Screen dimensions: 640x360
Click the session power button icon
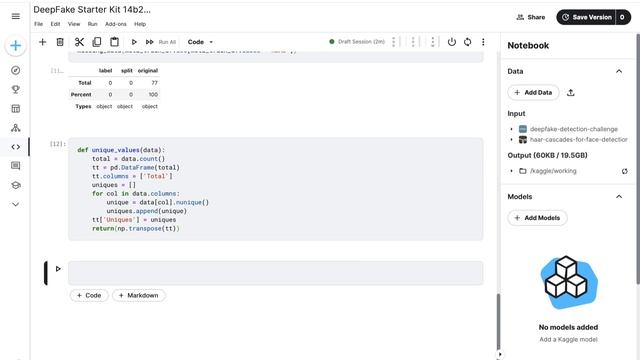pos(451,42)
